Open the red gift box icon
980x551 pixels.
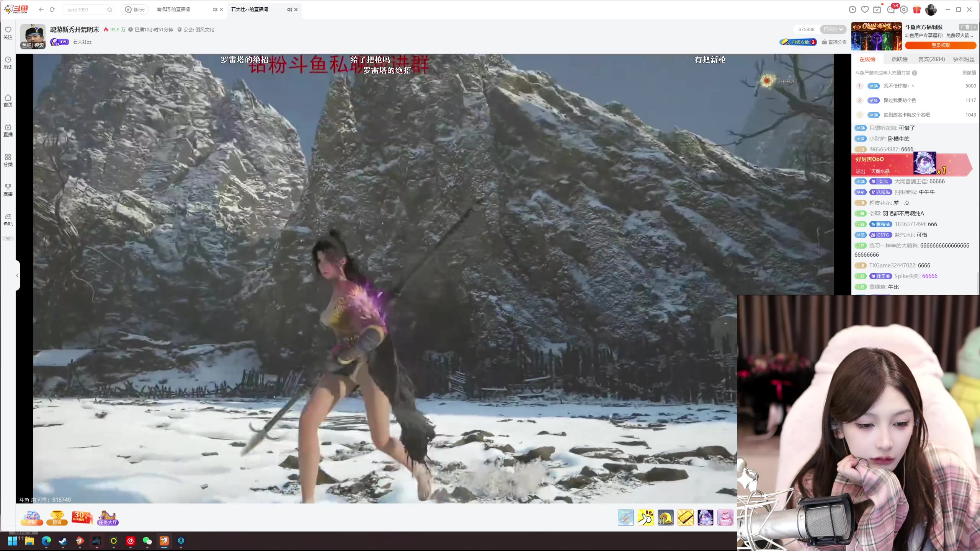(916, 10)
